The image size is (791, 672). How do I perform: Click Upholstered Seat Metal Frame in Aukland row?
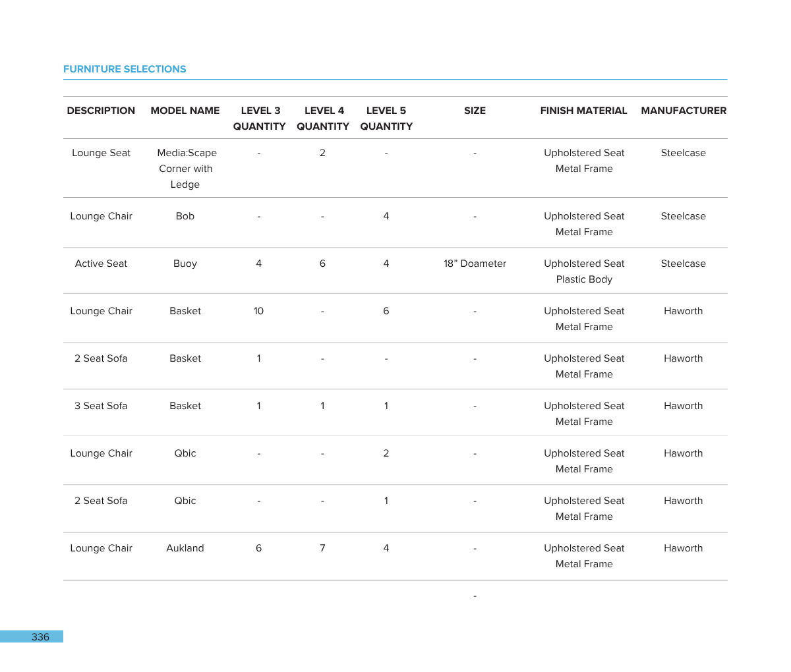point(584,556)
